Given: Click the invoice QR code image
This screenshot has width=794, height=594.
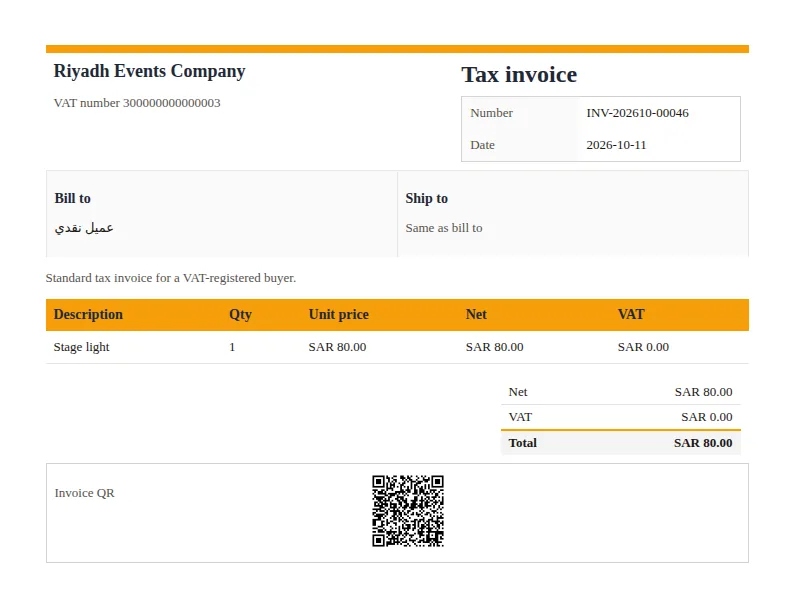Looking at the screenshot, I should click(x=408, y=511).
